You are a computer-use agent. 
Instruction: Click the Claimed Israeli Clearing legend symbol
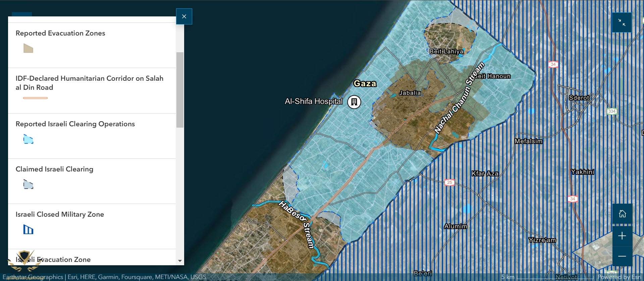coord(28,184)
